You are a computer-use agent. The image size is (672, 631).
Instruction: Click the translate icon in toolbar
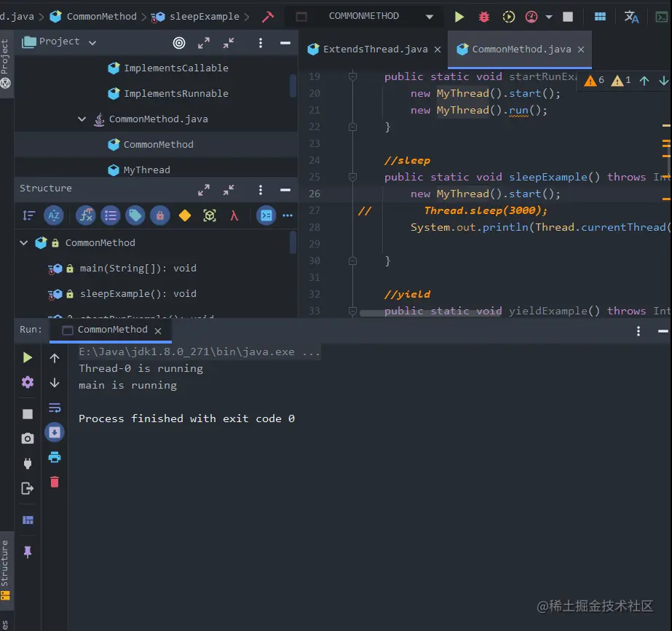point(631,17)
